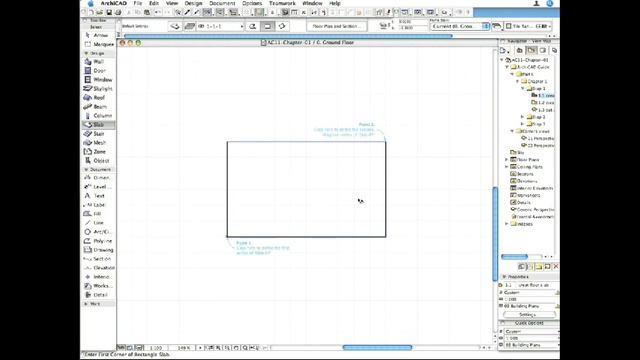
Task: Select Interior Elevations in Navigator tree
Action: pos(531,188)
